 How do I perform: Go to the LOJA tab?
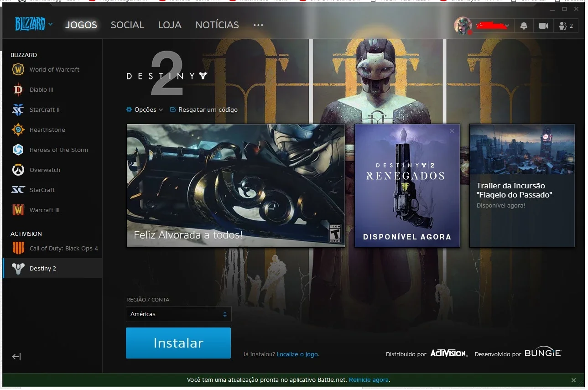tap(170, 25)
